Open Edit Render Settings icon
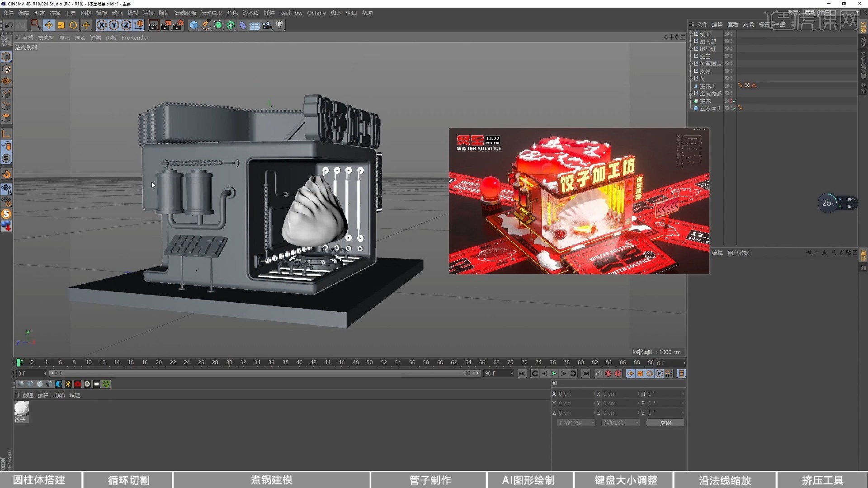This screenshot has width=868, height=488. pyautogui.click(x=178, y=25)
